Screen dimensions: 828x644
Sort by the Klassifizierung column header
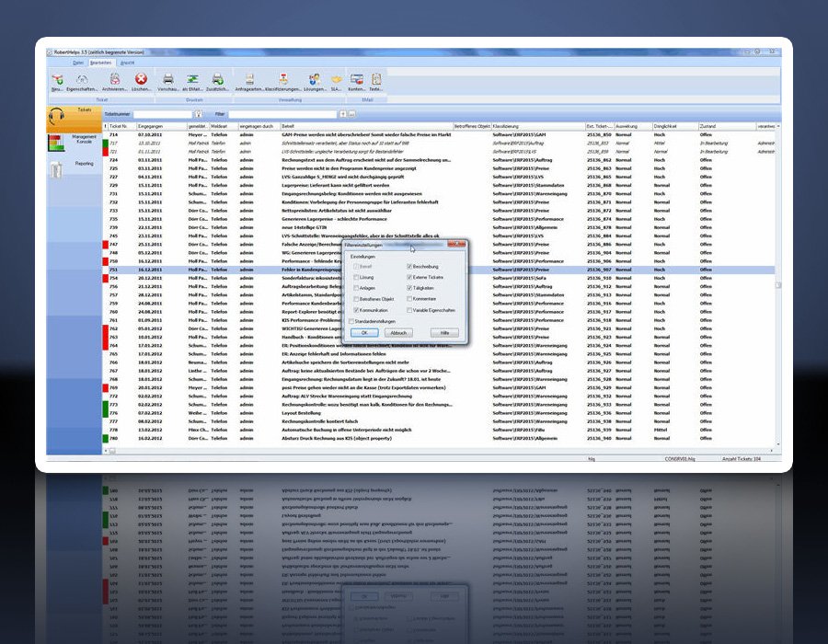point(538,127)
